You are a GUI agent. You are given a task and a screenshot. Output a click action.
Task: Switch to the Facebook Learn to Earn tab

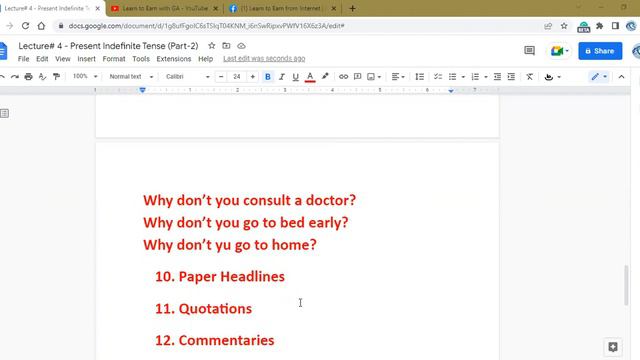coord(282,8)
